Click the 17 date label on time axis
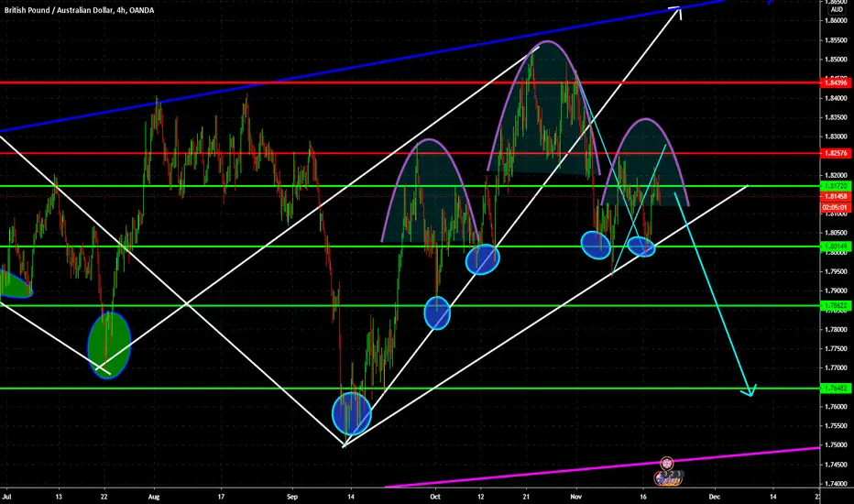The width and height of the screenshot is (854, 504). coord(221,497)
